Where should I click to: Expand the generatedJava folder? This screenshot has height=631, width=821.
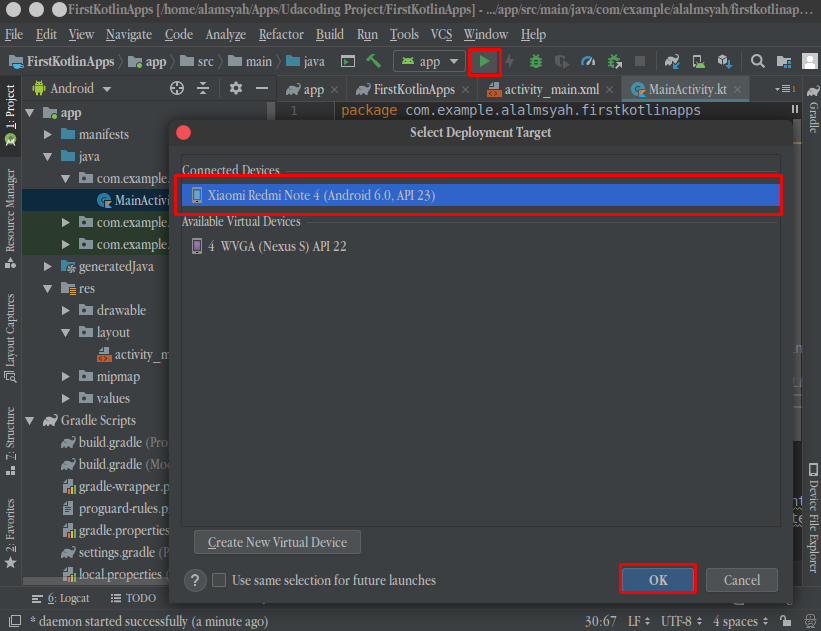coord(48,267)
